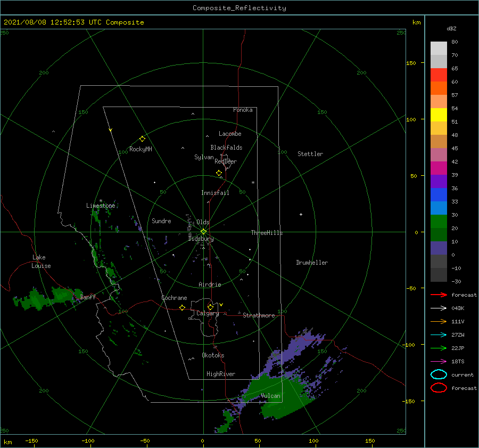Click the Lake Louise label

pyautogui.click(x=41, y=262)
